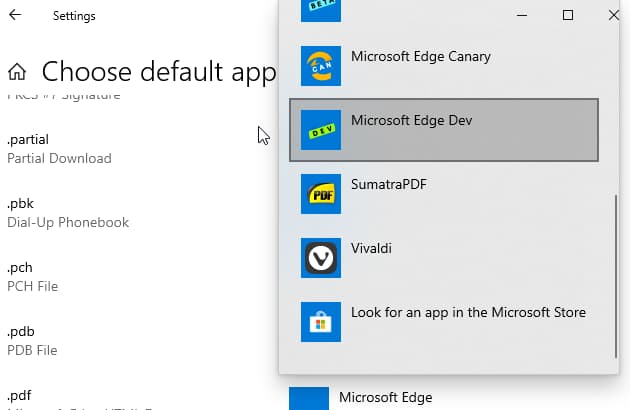The height and width of the screenshot is (410, 630).
Task: Select the Vivaldi entry by name
Action: pyautogui.click(x=372, y=248)
